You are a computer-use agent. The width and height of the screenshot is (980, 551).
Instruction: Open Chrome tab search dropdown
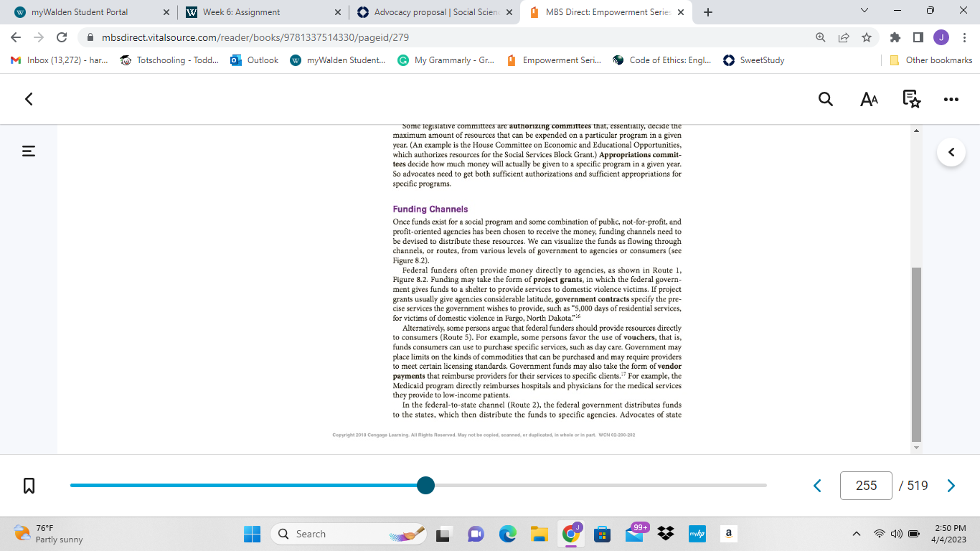pos(864,11)
